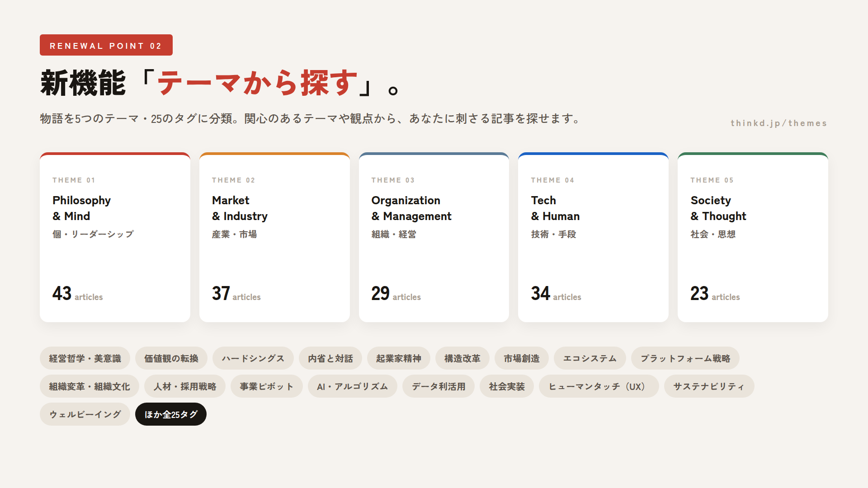Choose the ハードシングス tag
The height and width of the screenshot is (488, 868).
(253, 358)
